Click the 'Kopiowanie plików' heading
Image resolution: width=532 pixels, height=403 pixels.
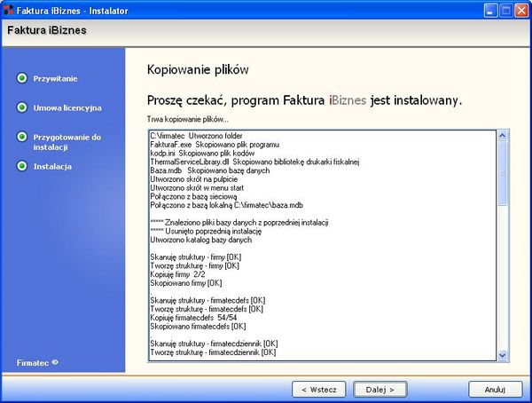coord(198,69)
